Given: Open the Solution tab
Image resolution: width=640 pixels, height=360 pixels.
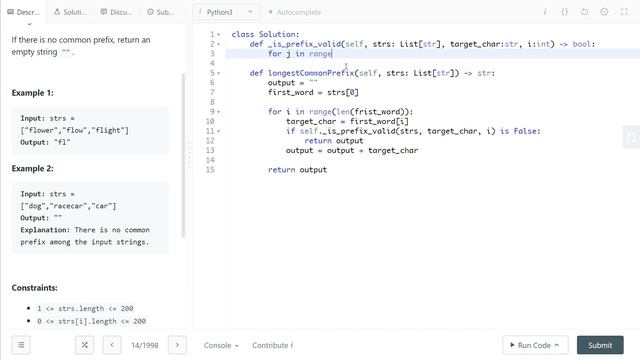Looking at the screenshot, I should point(70,12).
